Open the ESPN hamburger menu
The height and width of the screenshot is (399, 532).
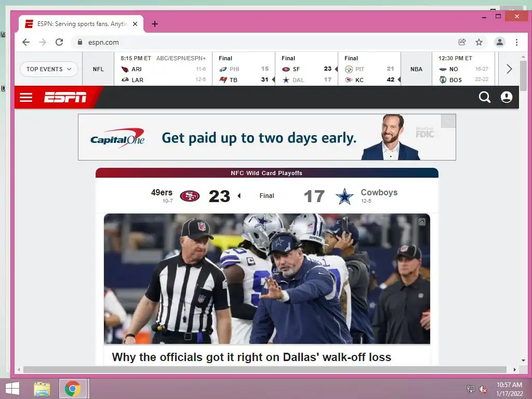point(26,97)
